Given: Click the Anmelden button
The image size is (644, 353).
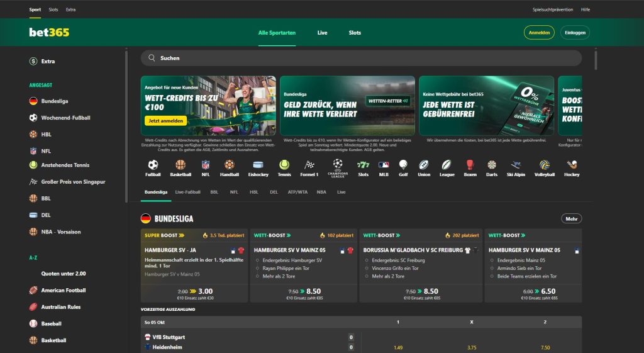Looking at the screenshot, I should click(539, 33).
